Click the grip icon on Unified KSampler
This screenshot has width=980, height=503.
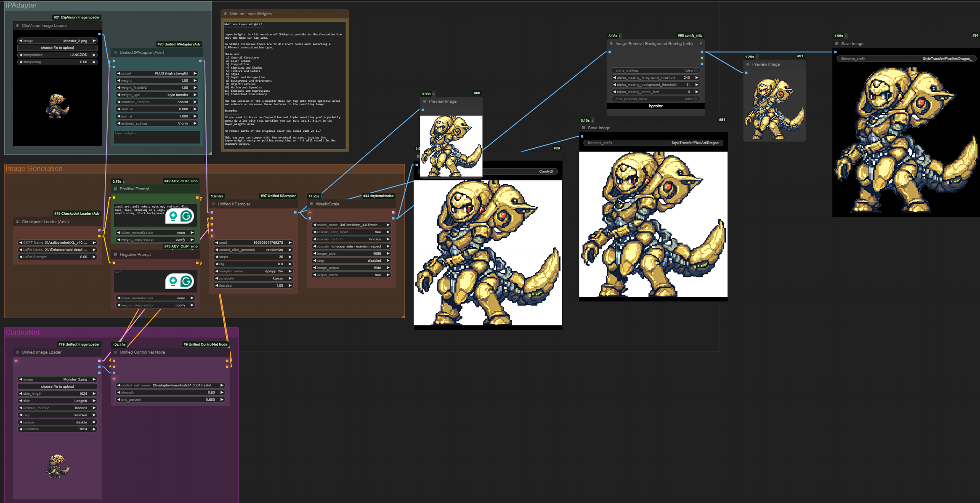click(213, 204)
